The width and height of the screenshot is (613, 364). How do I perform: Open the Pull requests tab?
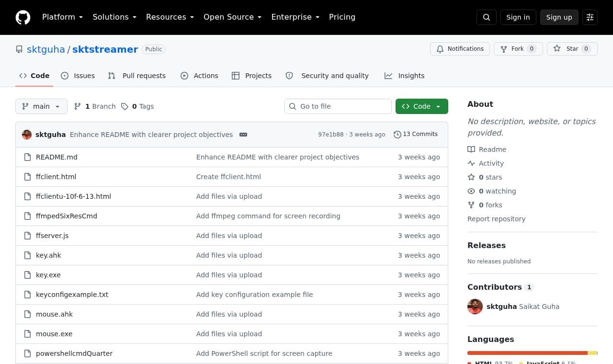point(136,76)
